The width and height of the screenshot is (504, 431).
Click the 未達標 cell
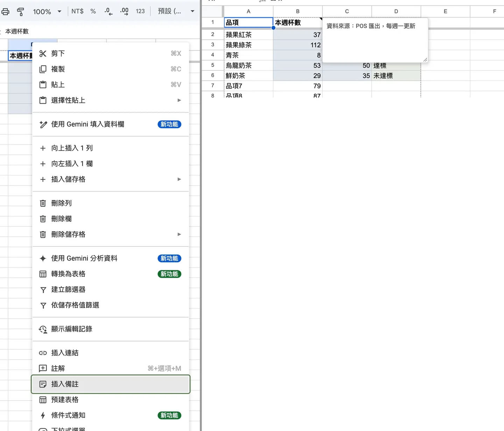coord(396,76)
